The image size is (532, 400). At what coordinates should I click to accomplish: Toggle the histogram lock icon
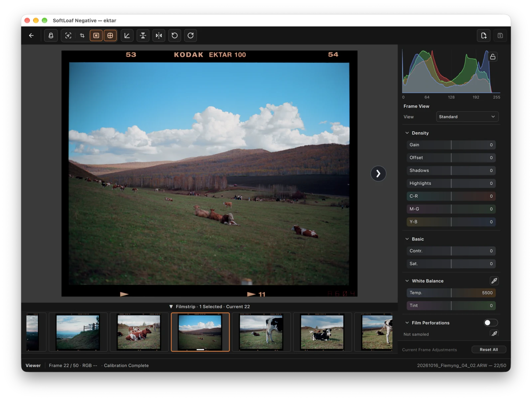point(493,57)
